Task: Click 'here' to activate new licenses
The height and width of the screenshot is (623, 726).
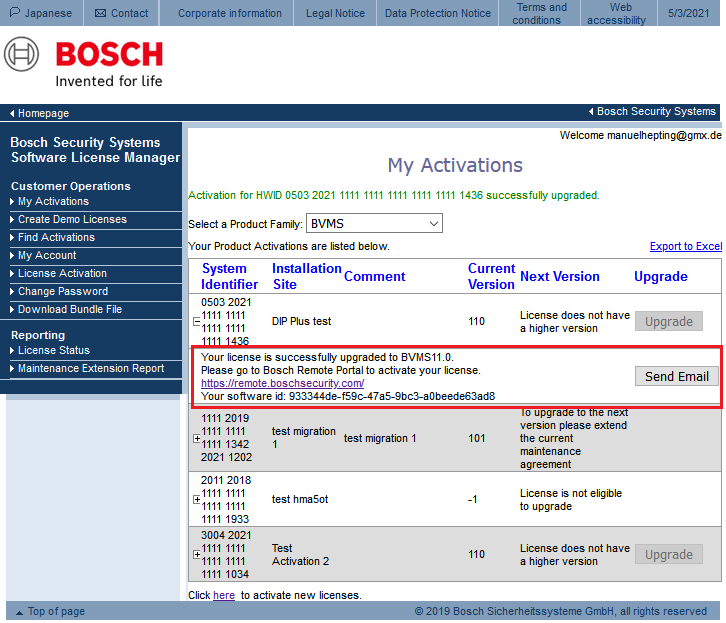Action: click(x=224, y=595)
